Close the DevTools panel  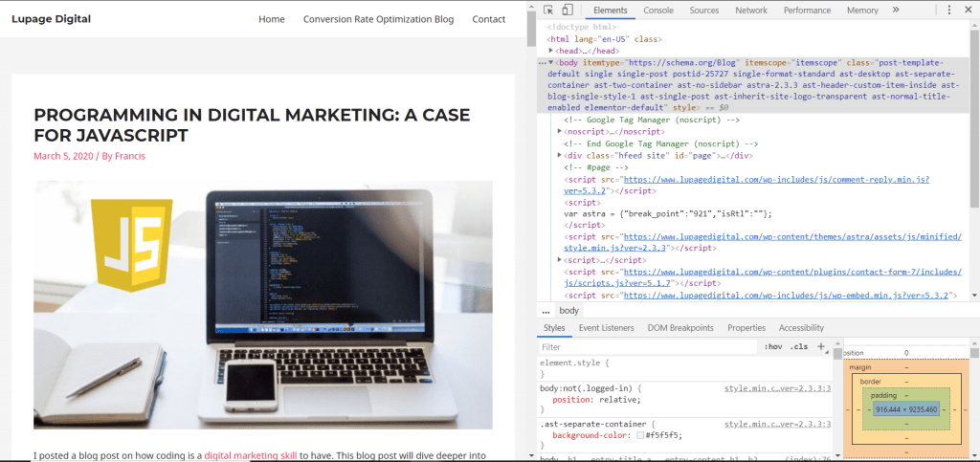tap(969, 10)
